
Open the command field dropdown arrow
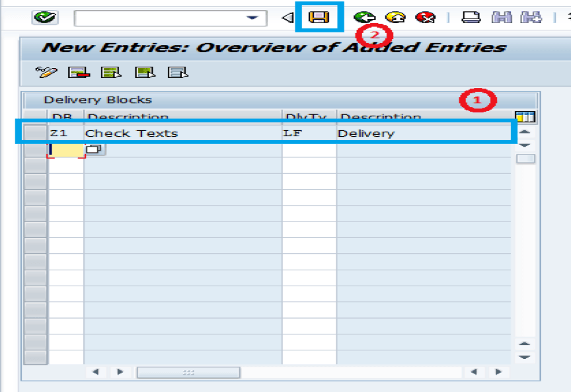click(252, 18)
